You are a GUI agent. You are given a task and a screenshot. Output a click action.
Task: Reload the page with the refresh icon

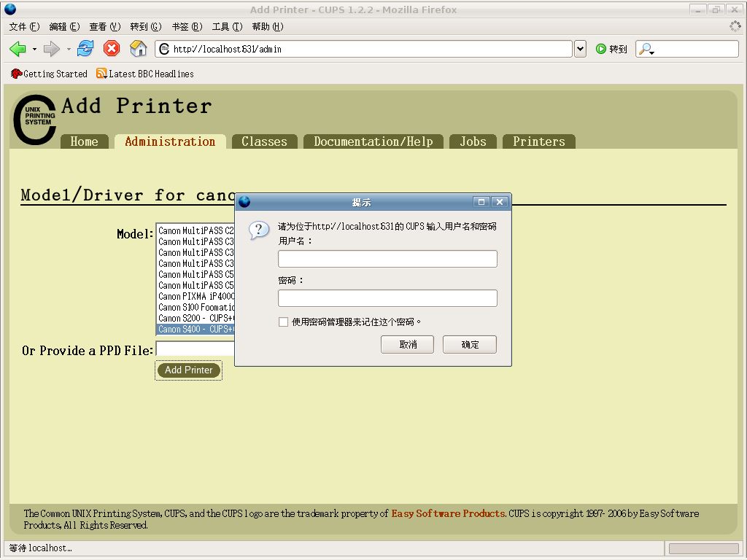point(86,49)
